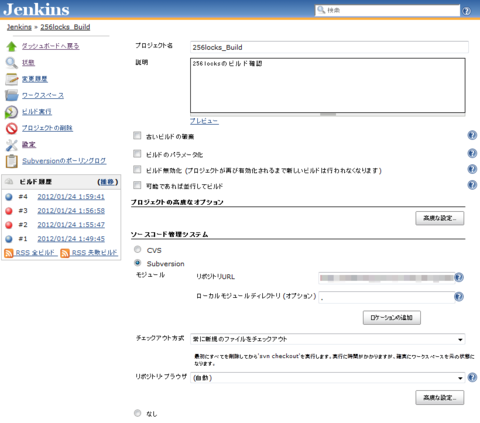The image size is (480, 423).
Task: Click the blue ball for build #1
Action: [x=9, y=239]
